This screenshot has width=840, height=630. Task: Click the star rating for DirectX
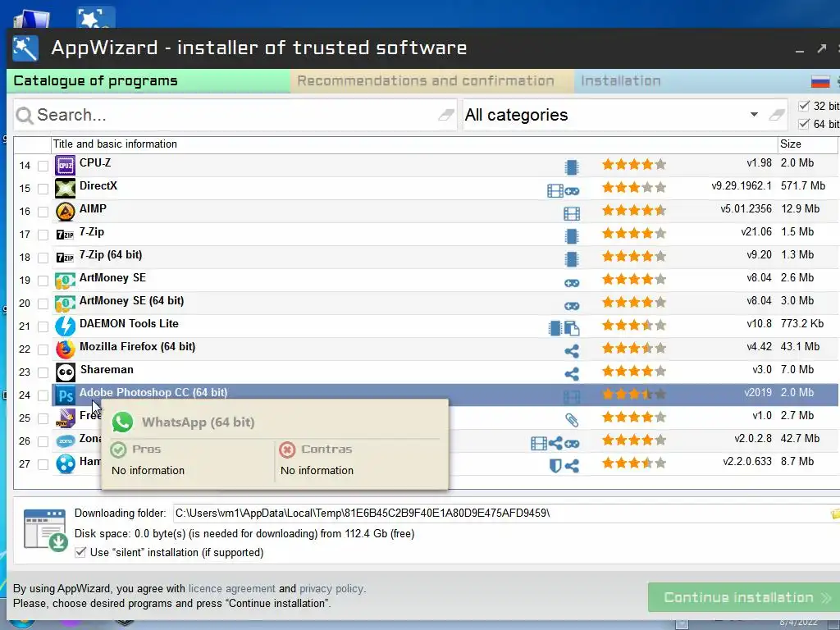pos(634,188)
